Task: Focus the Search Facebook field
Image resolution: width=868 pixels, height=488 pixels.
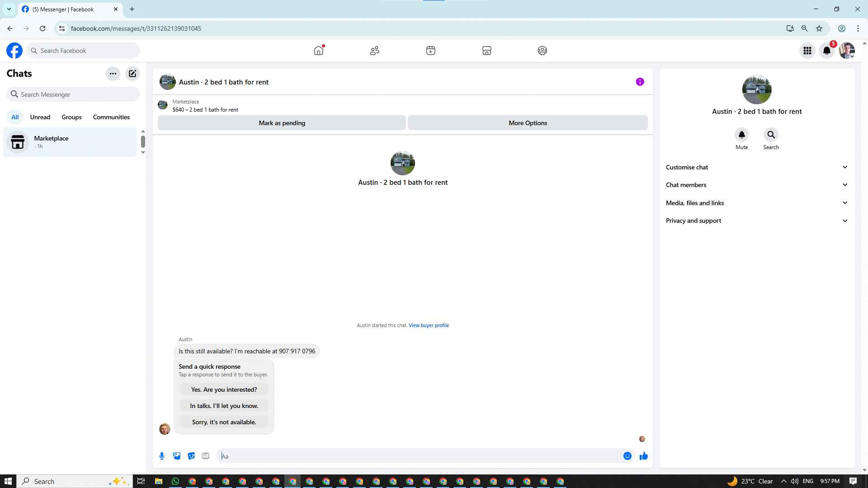Action: (83, 51)
